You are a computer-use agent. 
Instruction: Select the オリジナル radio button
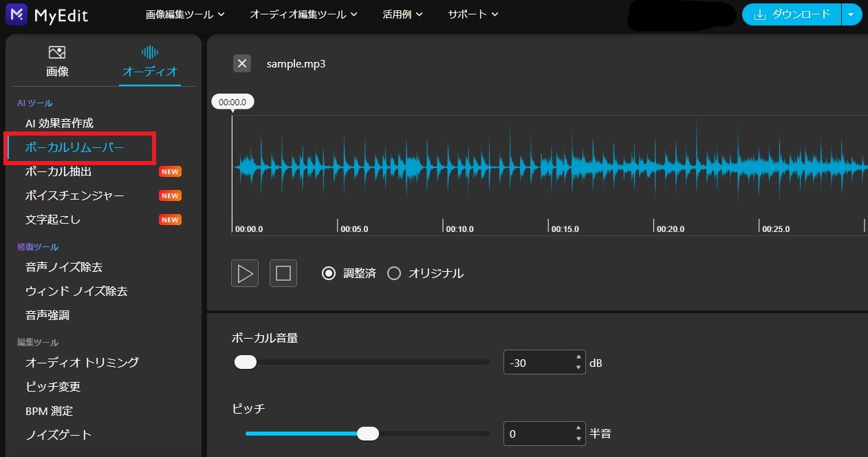(394, 273)
